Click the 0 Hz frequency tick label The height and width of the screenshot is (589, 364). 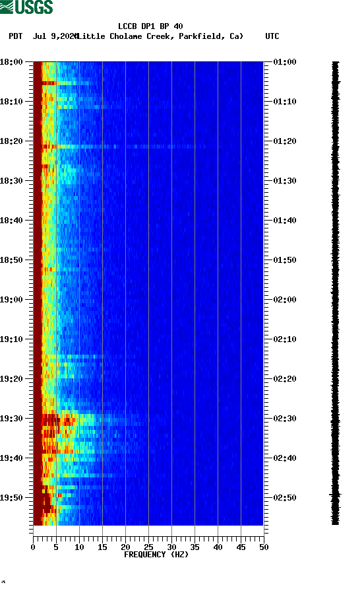(x=33, y=547)
